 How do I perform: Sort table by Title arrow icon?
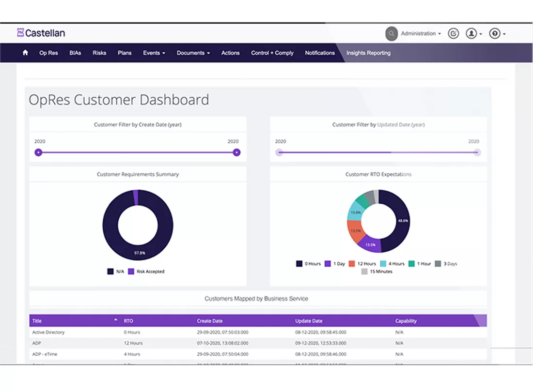[x=116, y=320]
